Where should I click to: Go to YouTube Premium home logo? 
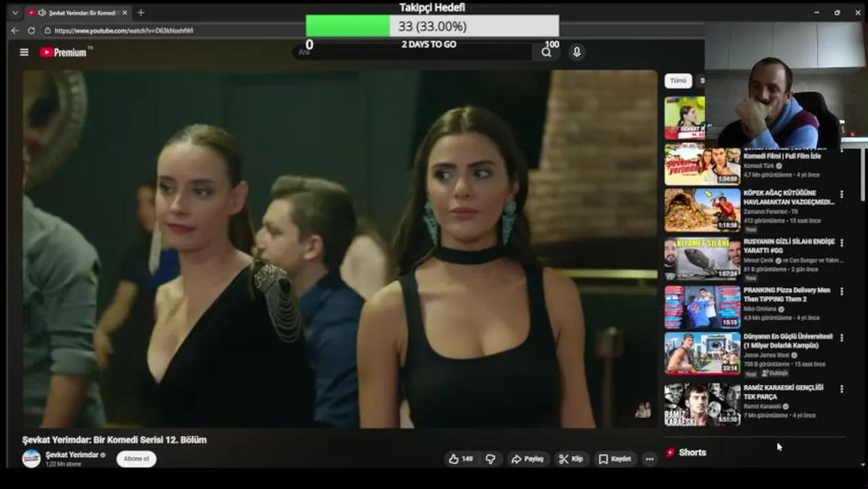66,52
